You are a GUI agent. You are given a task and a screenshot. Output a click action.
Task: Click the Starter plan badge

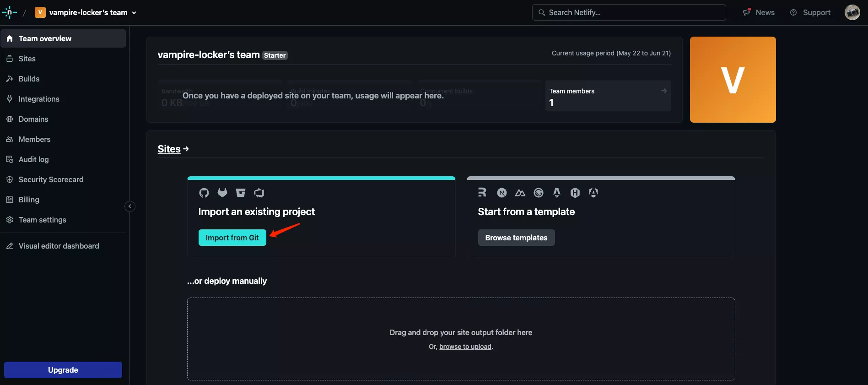[x=275, y=55]
